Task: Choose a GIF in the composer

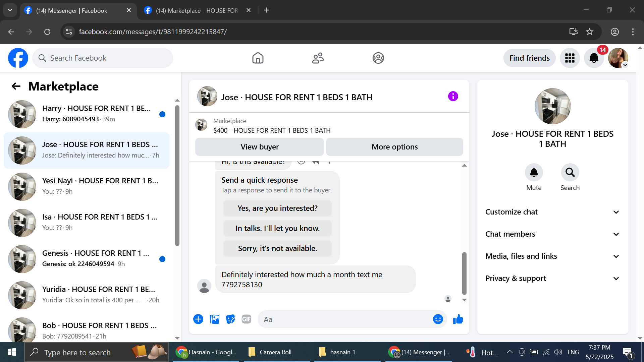Action: (247, 319)
